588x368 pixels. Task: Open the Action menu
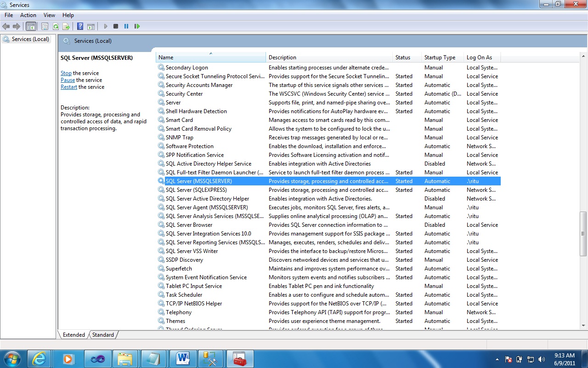coord(28,15)
